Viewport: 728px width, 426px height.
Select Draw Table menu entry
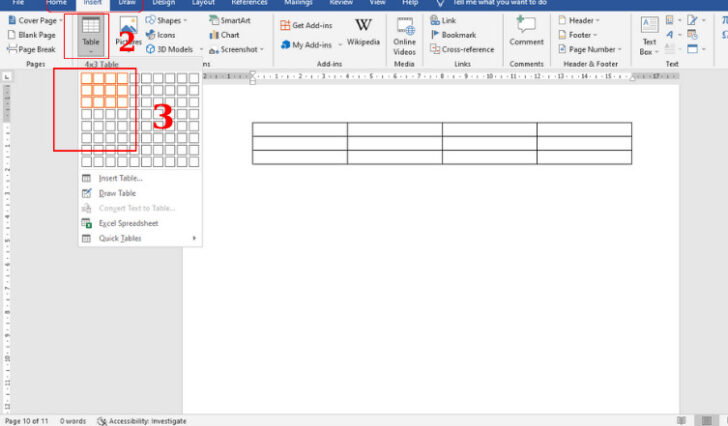(x=117, y=193)
